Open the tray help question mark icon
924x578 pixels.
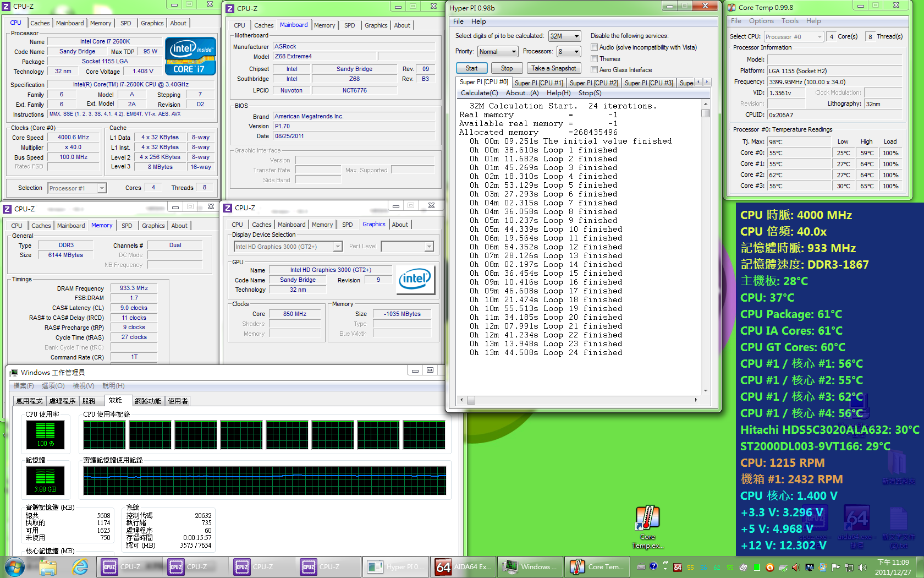click(x=653, y=566)
